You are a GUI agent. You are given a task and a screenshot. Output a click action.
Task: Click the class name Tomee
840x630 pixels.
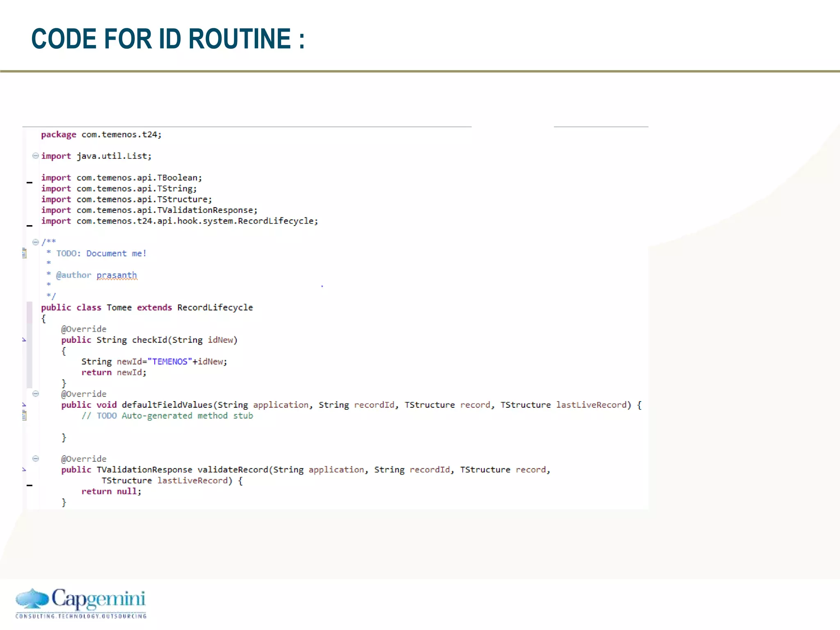[x=119, y=308]
